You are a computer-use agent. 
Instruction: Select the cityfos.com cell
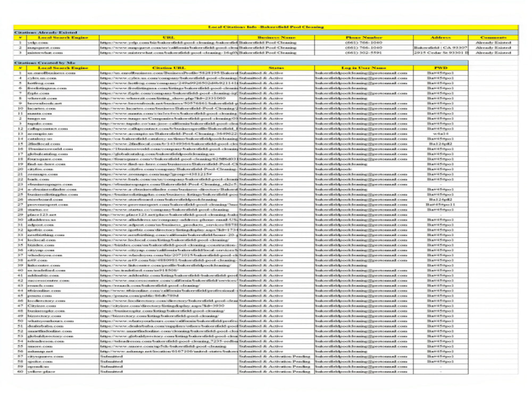click(x=63, y=169)
